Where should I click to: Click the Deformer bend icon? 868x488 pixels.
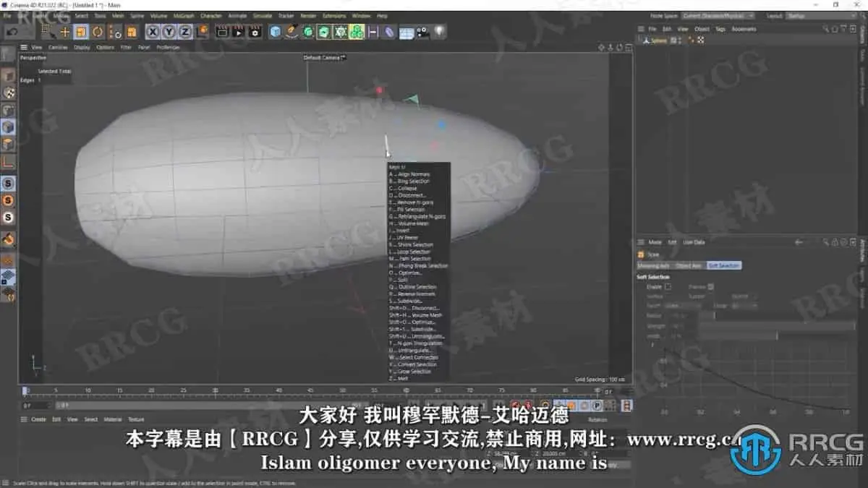coord(389,32)
